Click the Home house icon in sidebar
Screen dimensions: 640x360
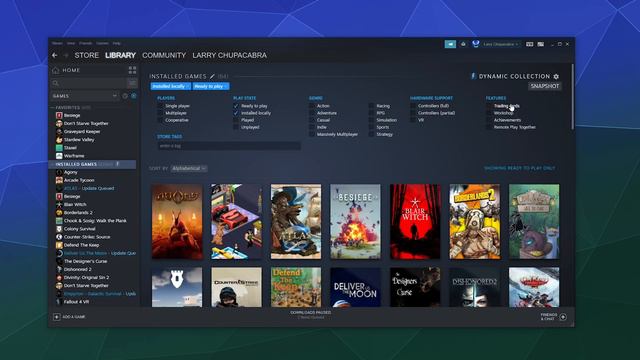tap(56, 71)
